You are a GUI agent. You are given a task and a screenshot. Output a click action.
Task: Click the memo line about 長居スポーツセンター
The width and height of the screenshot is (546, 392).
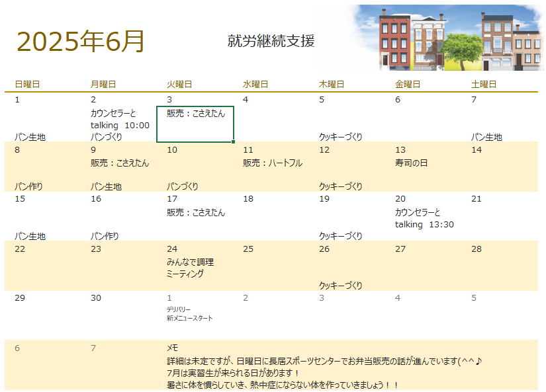coord(324,362)
